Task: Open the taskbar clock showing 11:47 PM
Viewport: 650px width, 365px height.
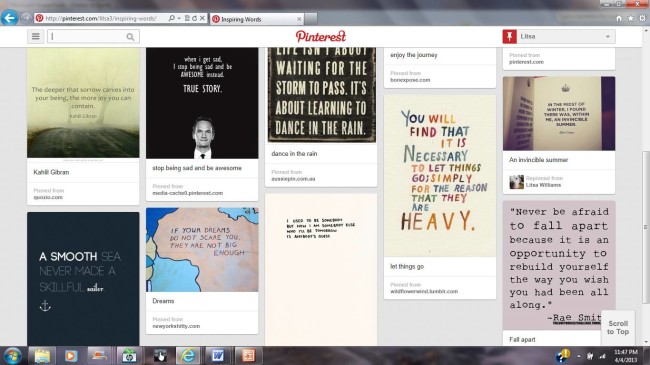Action: pos(626,356)
